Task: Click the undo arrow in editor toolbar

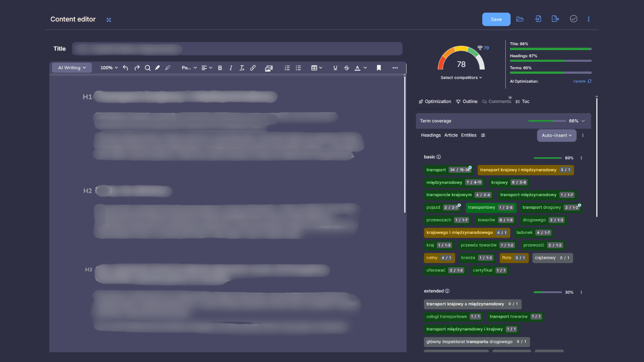Action: (x=126, y=68)
